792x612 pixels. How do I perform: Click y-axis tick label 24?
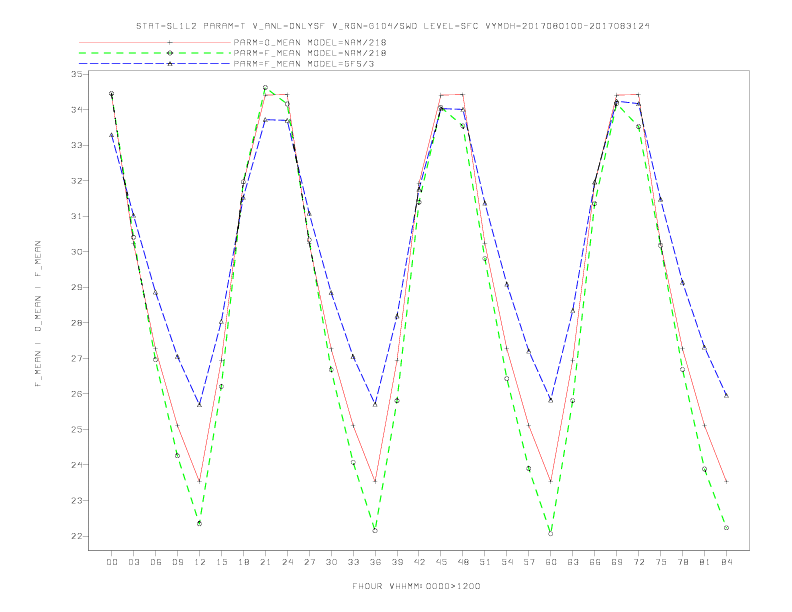click(x=76, y=465)
